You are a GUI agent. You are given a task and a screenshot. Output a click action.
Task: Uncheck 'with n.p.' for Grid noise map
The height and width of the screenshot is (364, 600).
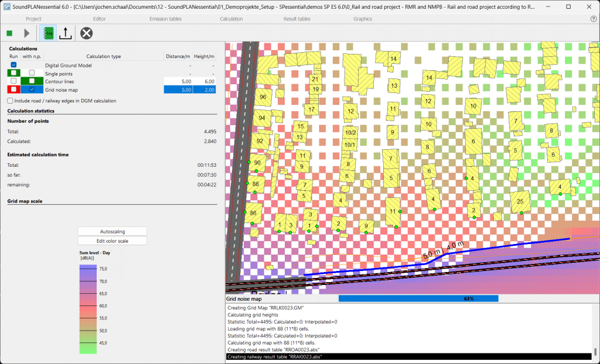(32, 90)
